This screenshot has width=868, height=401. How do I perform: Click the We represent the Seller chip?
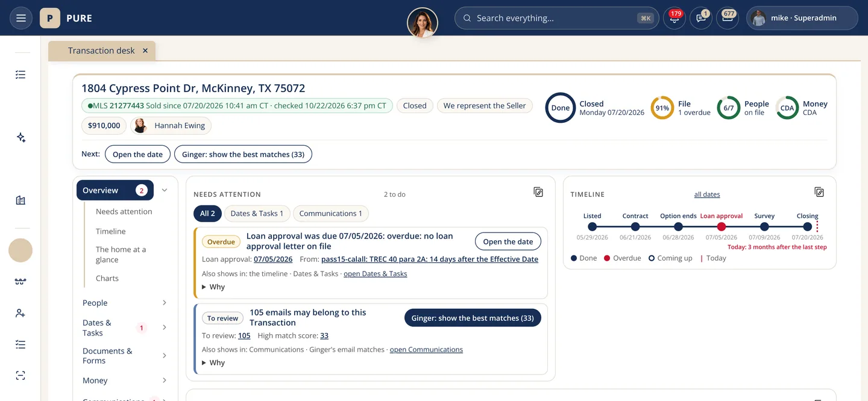485,105
